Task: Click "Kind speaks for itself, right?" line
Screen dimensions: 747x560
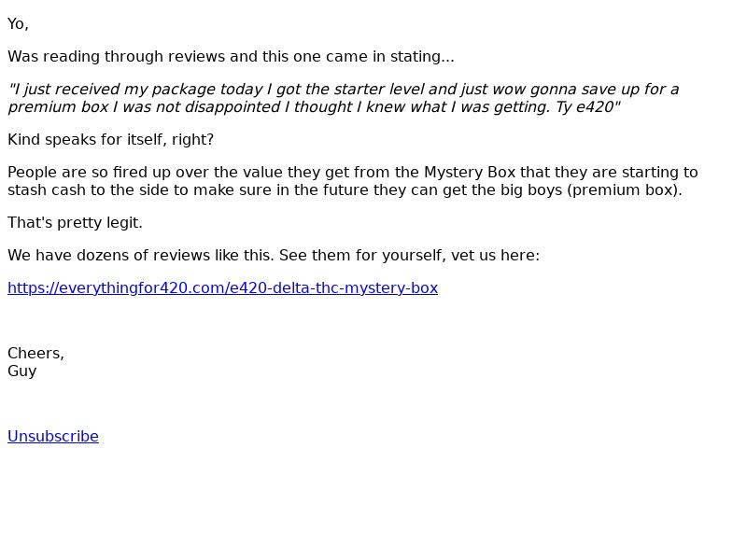Action: click(x=111, y=139)
